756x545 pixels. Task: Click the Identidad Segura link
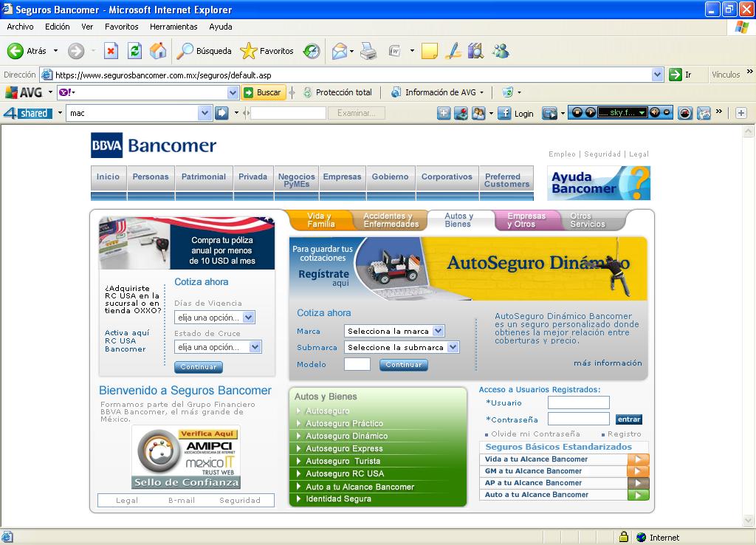coord(338,498)
